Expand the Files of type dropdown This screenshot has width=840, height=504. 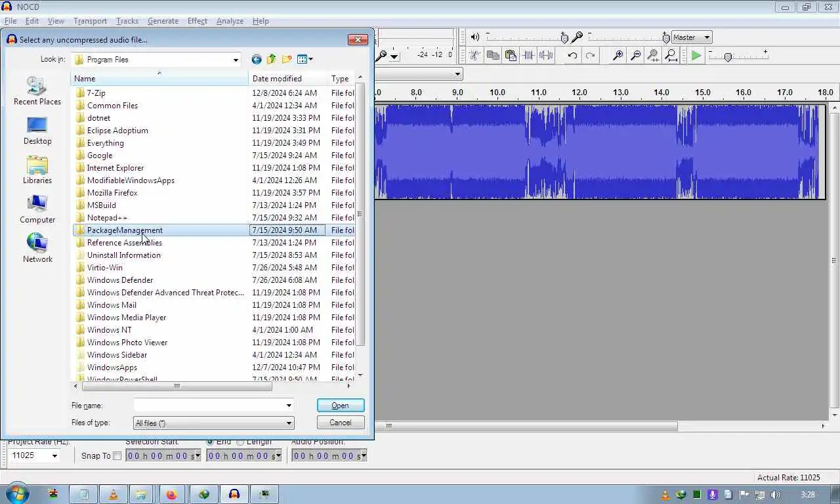(288, 423)
